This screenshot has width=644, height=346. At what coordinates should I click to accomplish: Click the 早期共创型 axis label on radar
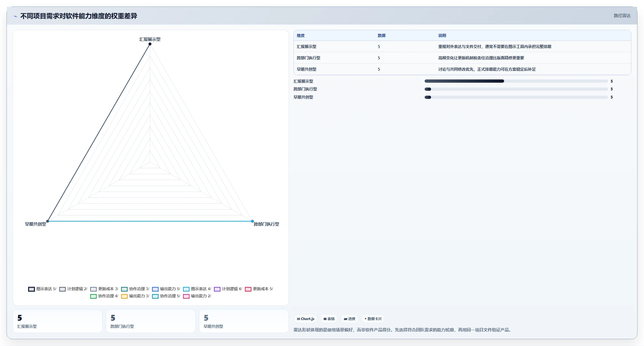(x=36, y=224)
